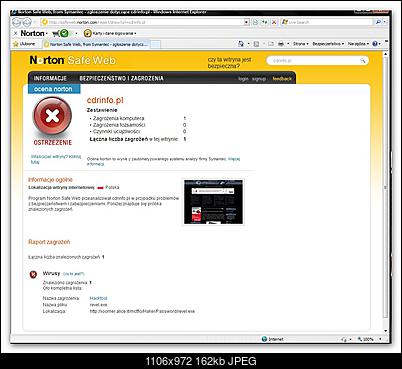Image resolution: width=402 pixels, height=369 pixels.
Task: Go back with the browser Back arrow
Action: click(18, 22)
